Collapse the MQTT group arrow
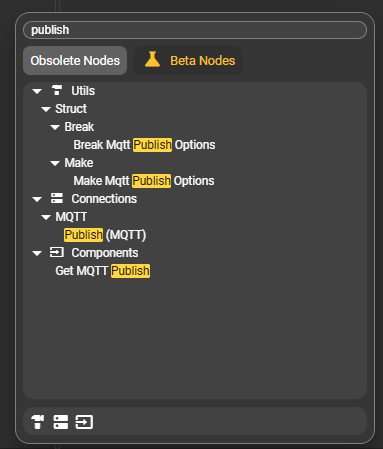The width and height of the screenshot is (383, 449). click(46, 217)
